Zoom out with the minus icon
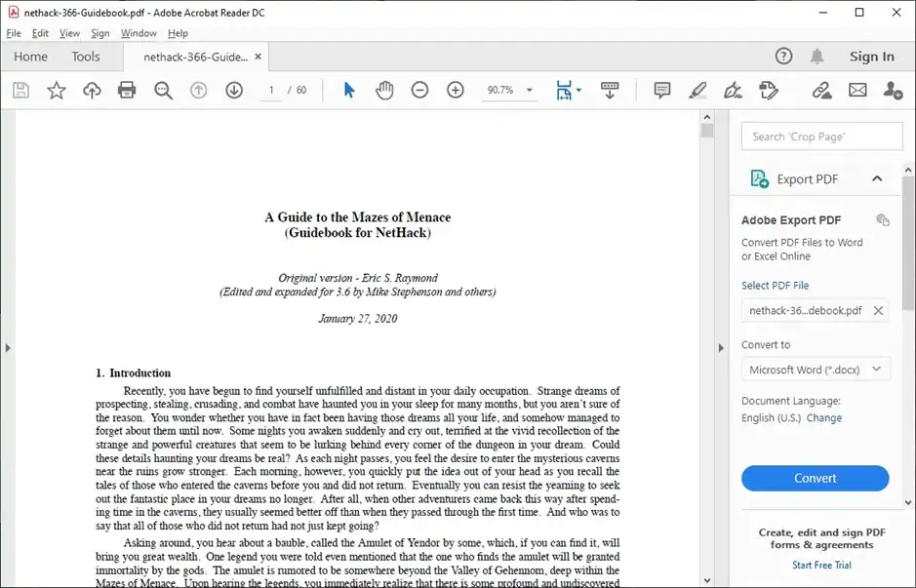This screenshot has width=916, height=588. (419, 90)
